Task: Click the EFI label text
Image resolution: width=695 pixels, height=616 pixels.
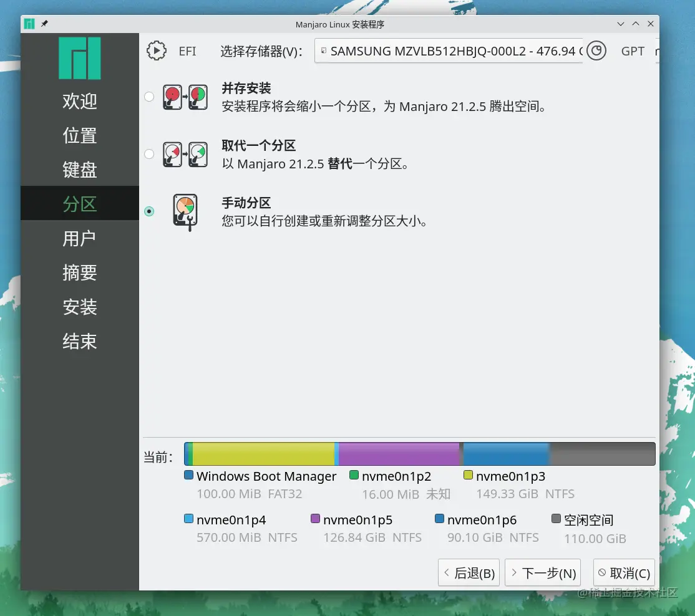Action: click(187, 51)
